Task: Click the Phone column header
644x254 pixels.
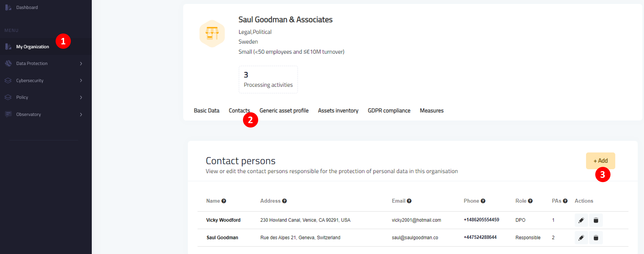Action: point(471,201)
